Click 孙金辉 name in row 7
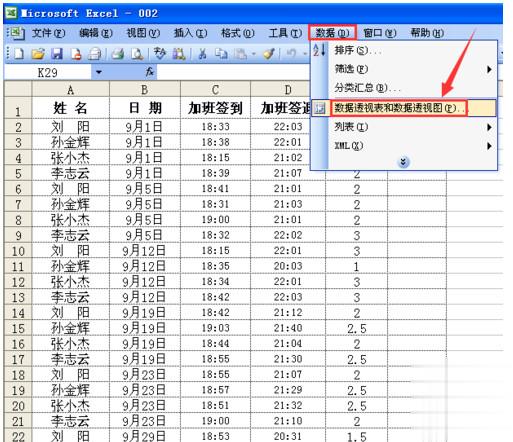Viewport: 513px width, 442px height. click(x=71, y=204)
